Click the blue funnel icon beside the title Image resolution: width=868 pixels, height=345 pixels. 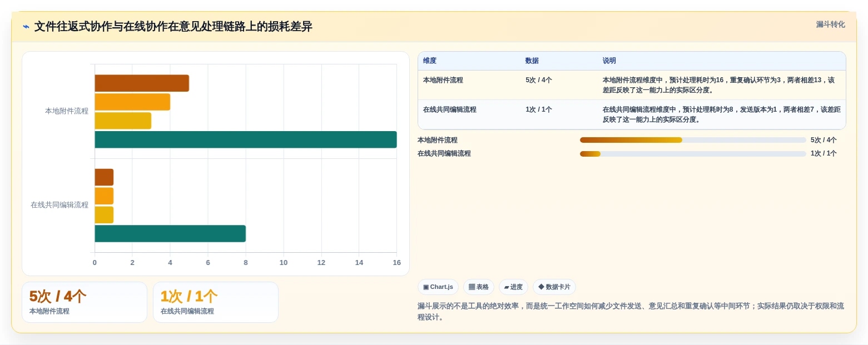(26, 27)
